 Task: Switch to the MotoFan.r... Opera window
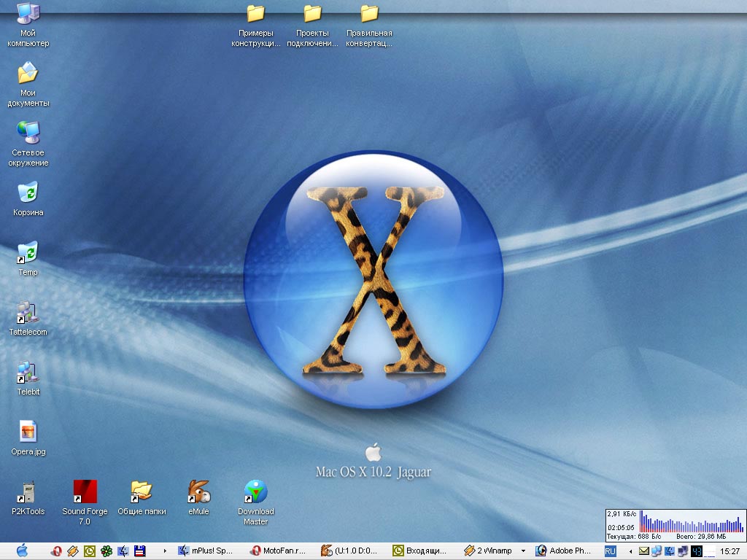pos(278,551)
